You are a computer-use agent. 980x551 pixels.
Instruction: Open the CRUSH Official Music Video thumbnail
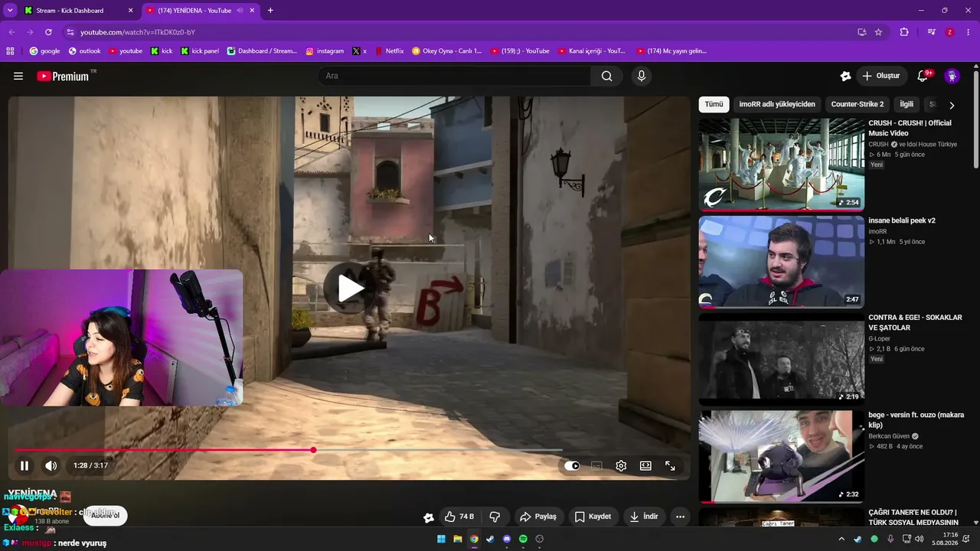click(x=782, y=164)
